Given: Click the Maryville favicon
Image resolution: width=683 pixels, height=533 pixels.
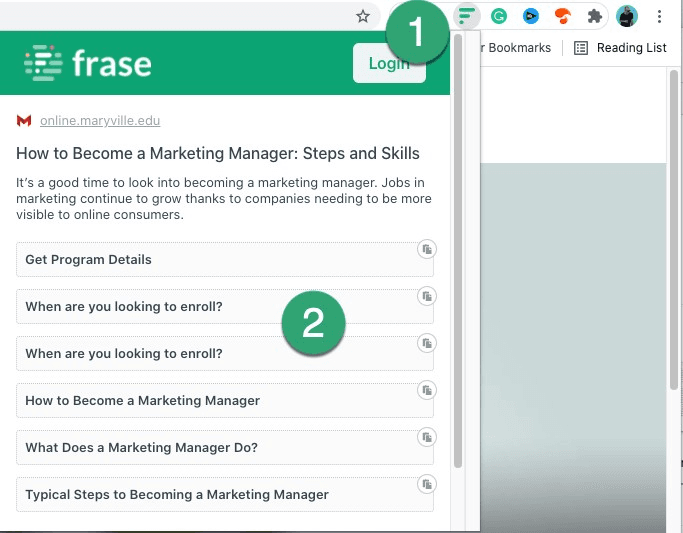Looking at the screenshot, I should coord(24,121).
